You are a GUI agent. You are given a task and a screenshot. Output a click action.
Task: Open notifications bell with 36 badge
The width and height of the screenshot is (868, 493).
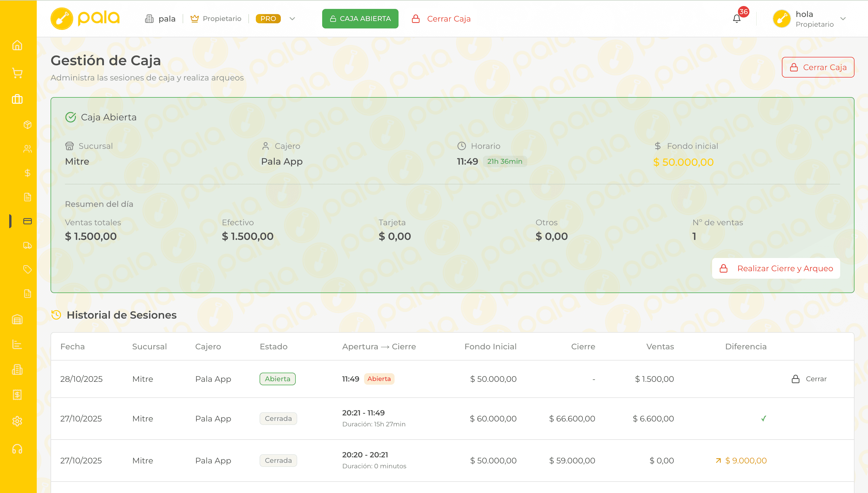[x=737, y=19]
